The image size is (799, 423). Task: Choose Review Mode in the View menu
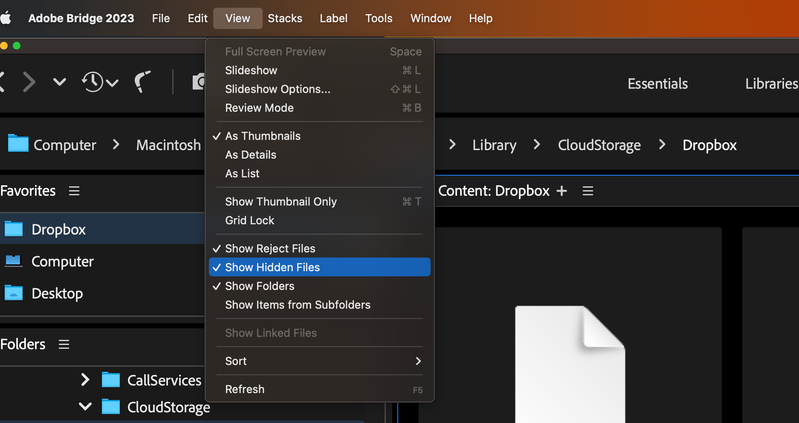click(x=319, y=108)
